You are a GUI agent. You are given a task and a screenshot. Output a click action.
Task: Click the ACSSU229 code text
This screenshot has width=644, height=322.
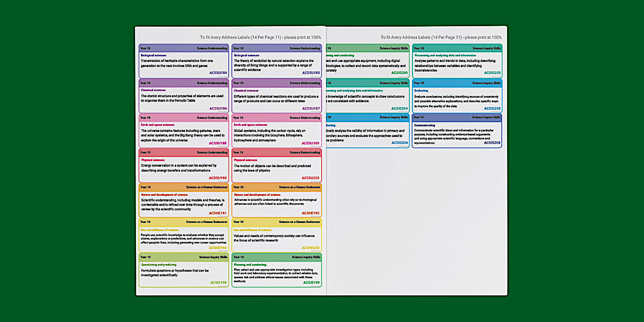(311, 178)
